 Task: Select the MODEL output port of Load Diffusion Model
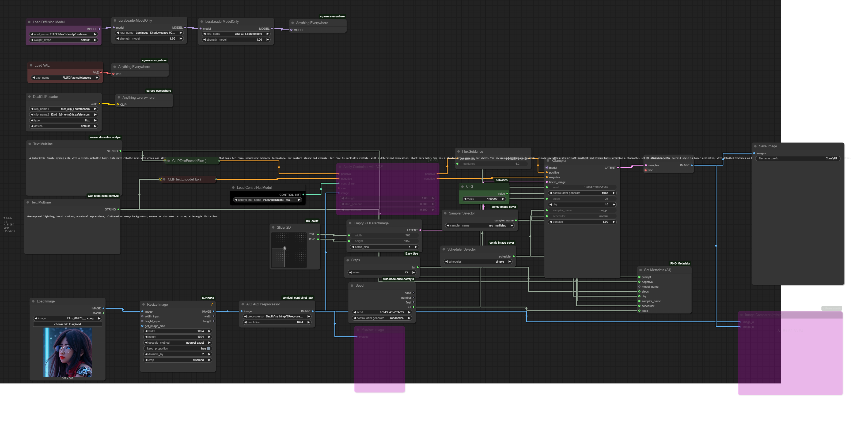point(99,29)
